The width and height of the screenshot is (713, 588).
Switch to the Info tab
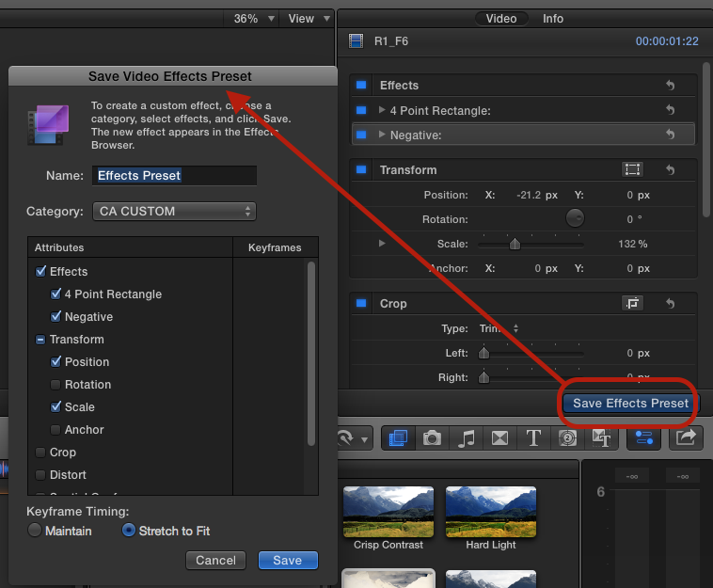click(x=553, y=18)
